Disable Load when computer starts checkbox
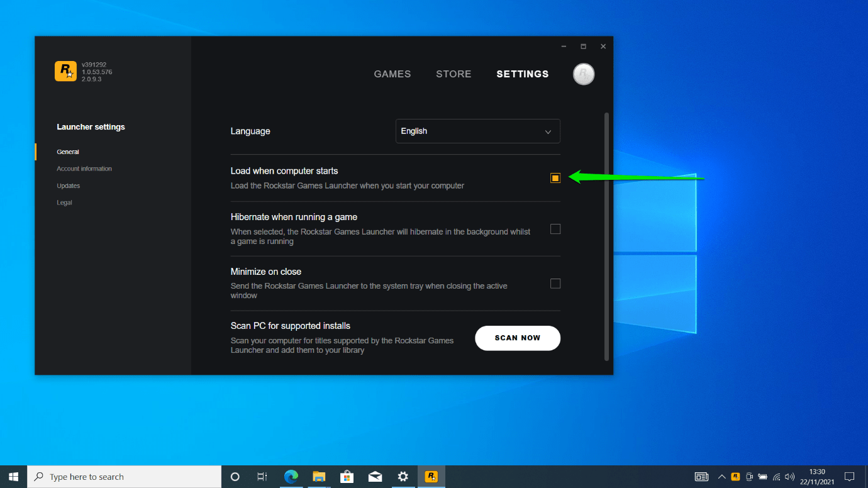 tap(555, 178)
